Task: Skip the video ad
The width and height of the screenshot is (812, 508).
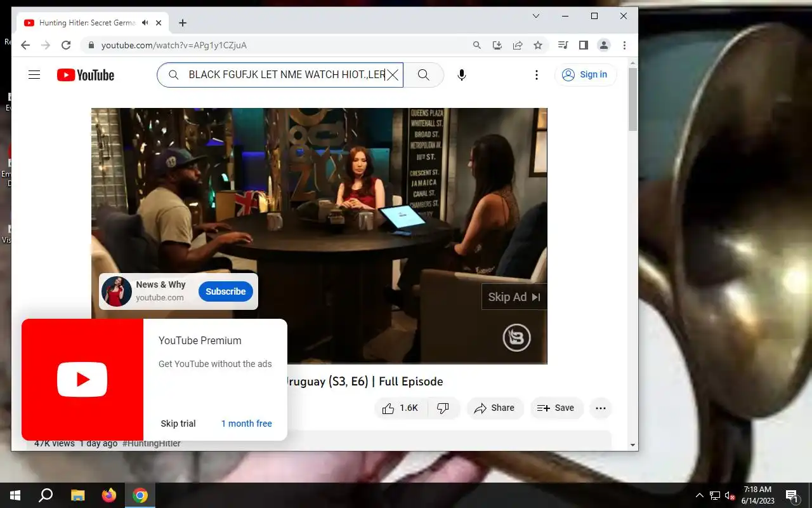Action: pyautogui.click(x=514, y=297)
